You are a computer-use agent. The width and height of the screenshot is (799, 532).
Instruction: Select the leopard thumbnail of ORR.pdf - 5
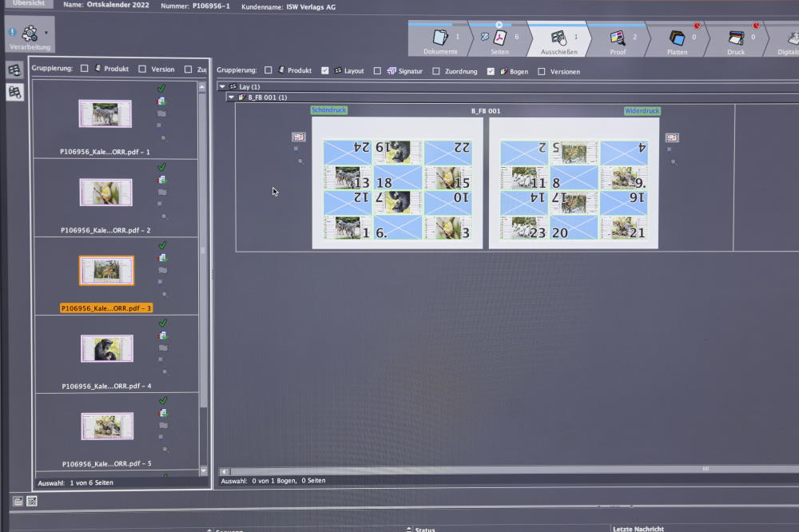coord(107,426)
